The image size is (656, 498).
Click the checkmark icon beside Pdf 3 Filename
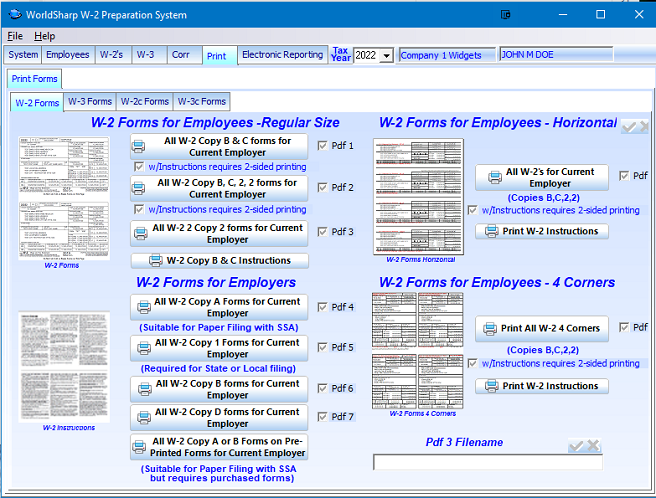pyautogui.click(x=576, y=446)
